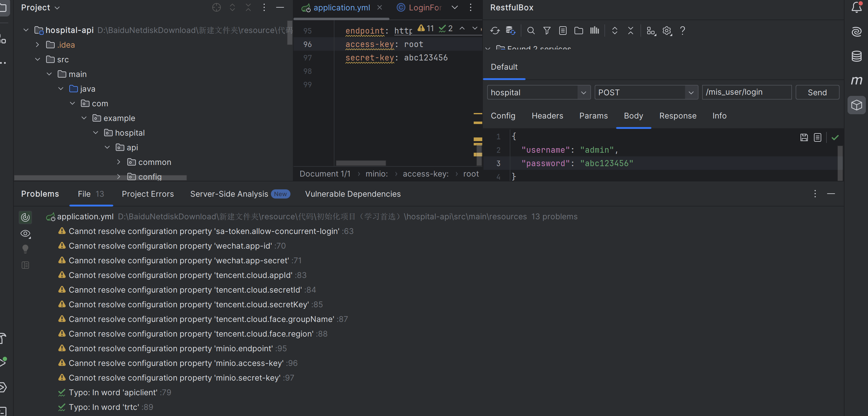868x416 pixels.
Task: Save the request body with disk icon
Action: point(804,137)
